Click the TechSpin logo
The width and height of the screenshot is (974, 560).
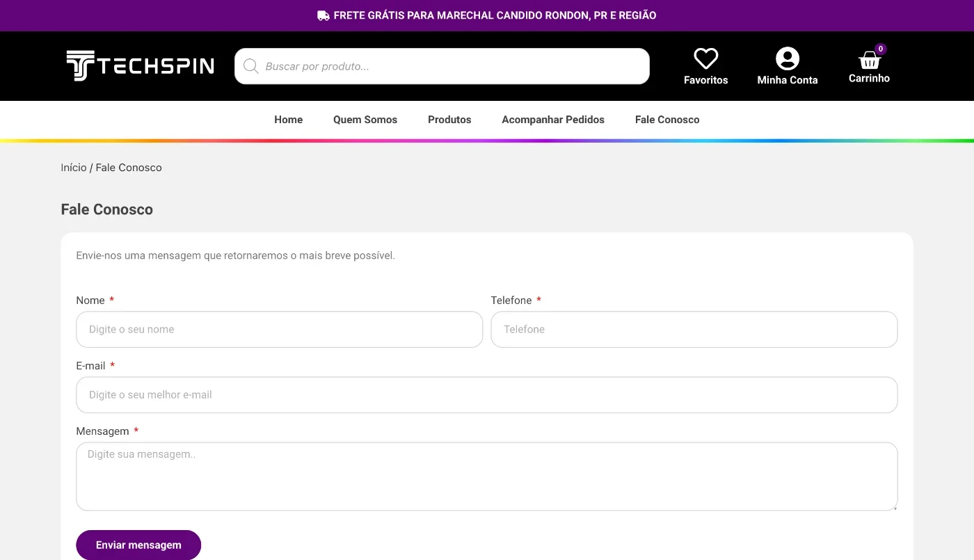(x=140, y=66)
